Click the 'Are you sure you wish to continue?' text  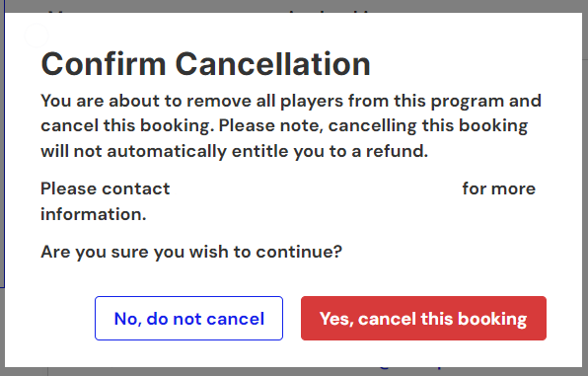pyautogui.click(x=191, y=252)
